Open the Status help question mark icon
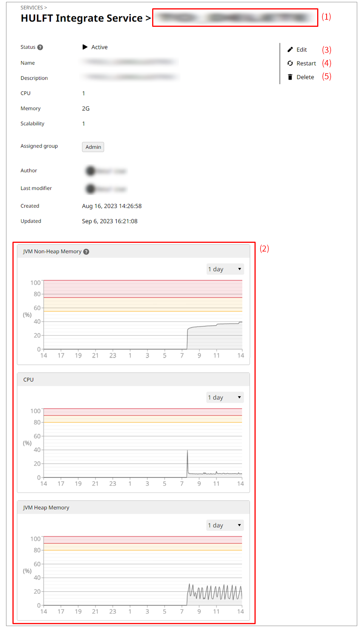 pyautogui.click(x=40, y=47)
